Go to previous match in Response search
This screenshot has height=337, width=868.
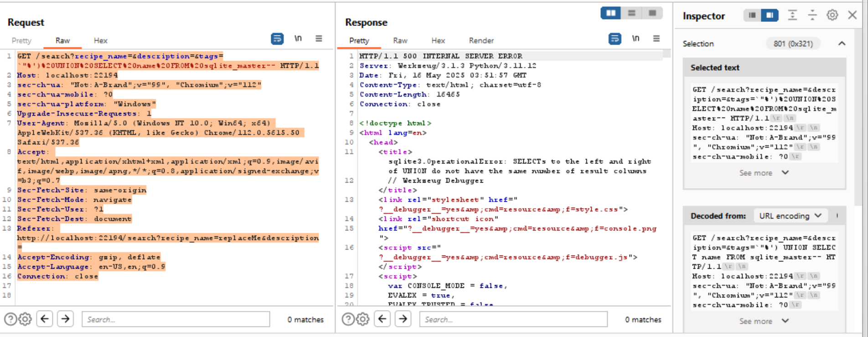[382, 319]
